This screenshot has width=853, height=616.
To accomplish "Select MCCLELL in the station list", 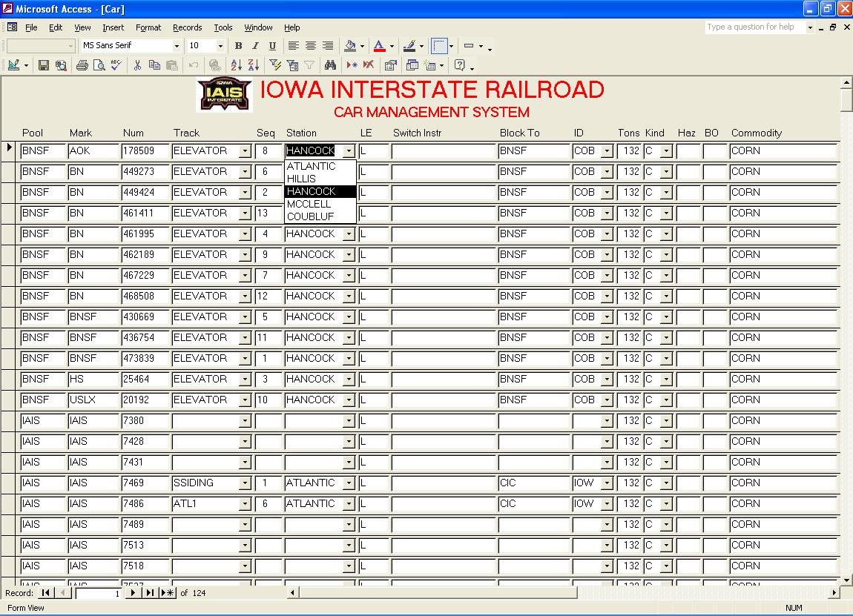I will click(320, 204).
